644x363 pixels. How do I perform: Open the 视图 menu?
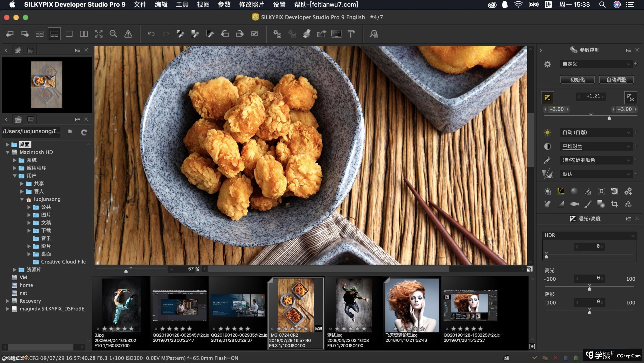click(x=203, y=5)
